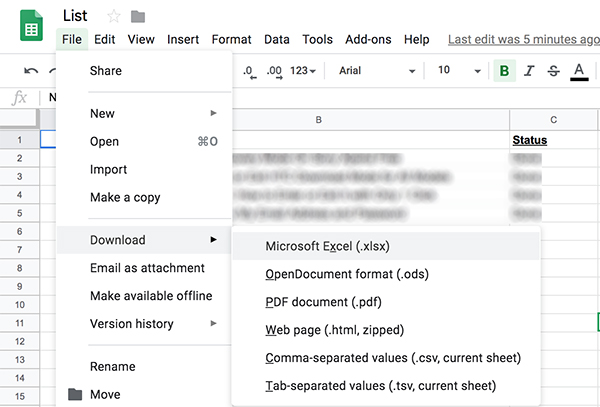Open the font size 10 dropdown
600x407 pixels.
click(x=459, y=70)
